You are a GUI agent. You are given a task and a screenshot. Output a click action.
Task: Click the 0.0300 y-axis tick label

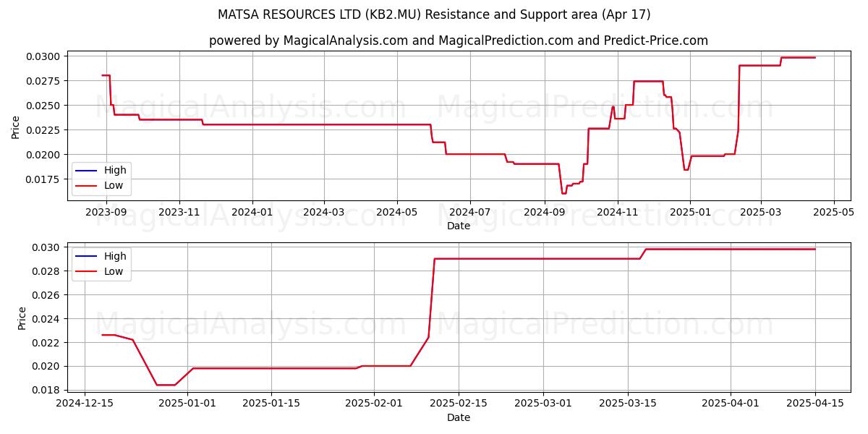(44, 56)
